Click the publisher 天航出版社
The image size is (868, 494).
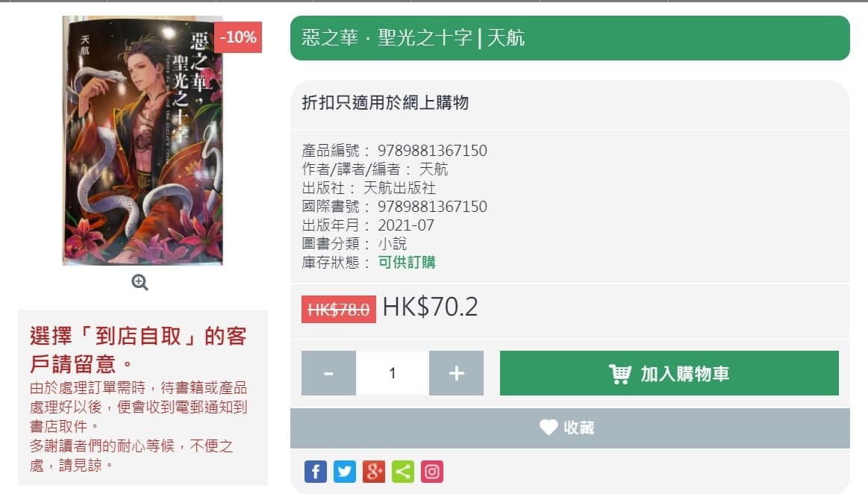tap(399, 188)
